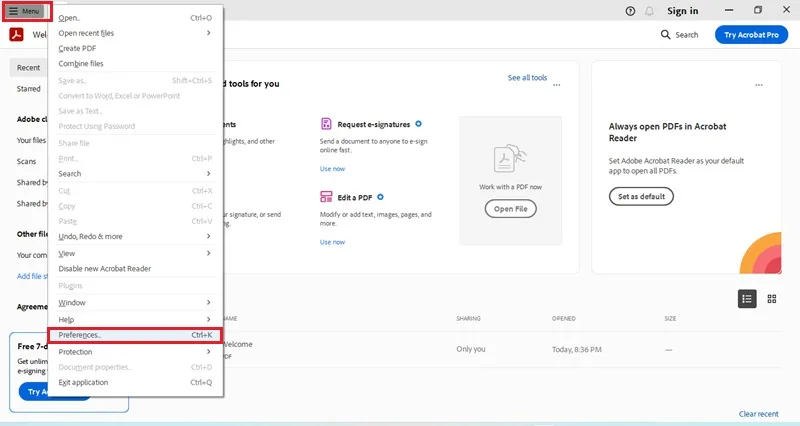This screenshot has width=800, height=426.
Task: Click Use now under Edit a PDF
Action: point(332,242)
